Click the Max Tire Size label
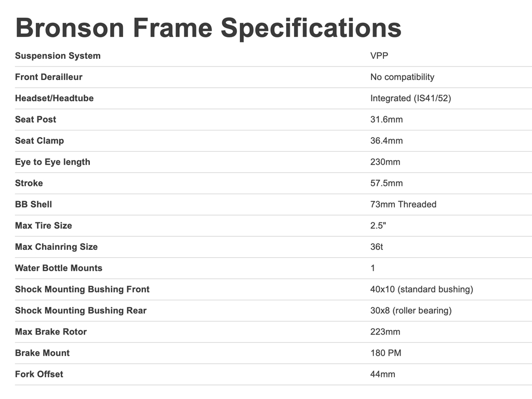Viewport: 532px width, 399px height. 43,226
